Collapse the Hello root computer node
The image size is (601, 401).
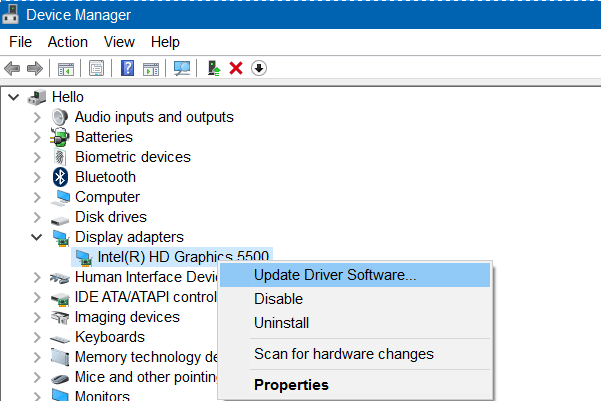(x=13, y=97)
